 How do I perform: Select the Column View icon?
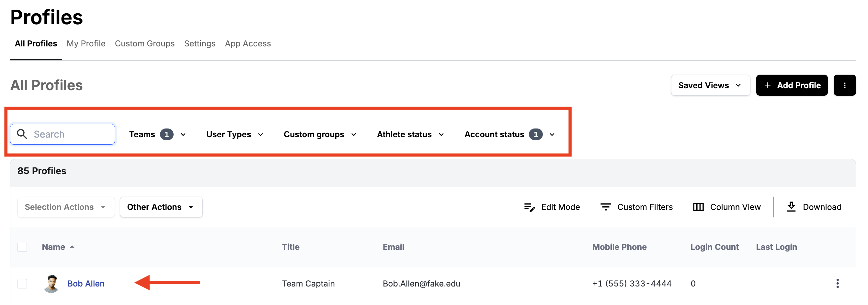coord(698,207)
